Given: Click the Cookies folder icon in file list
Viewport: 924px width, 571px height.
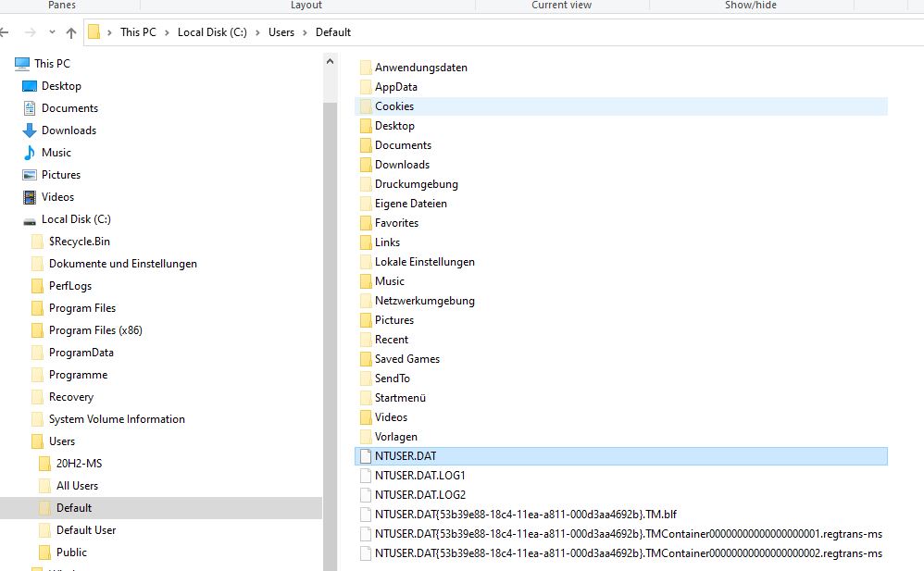Looking at the screenshot, I should click(366, 106).
